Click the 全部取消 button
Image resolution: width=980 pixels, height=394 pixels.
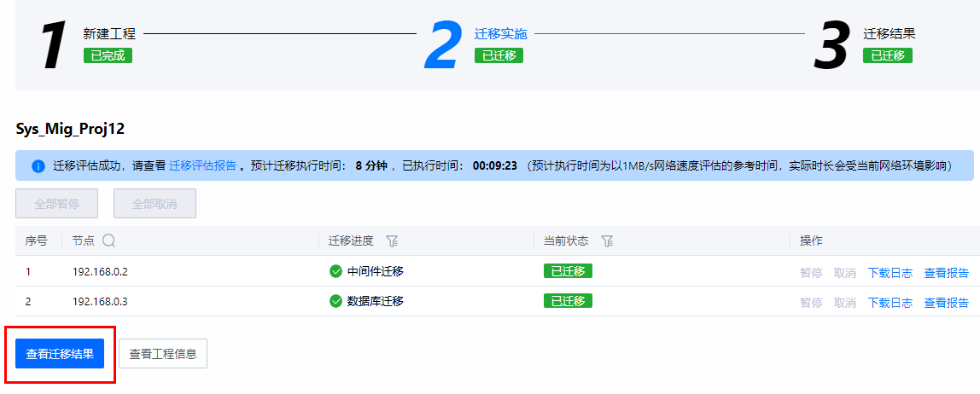pos(155,204)
